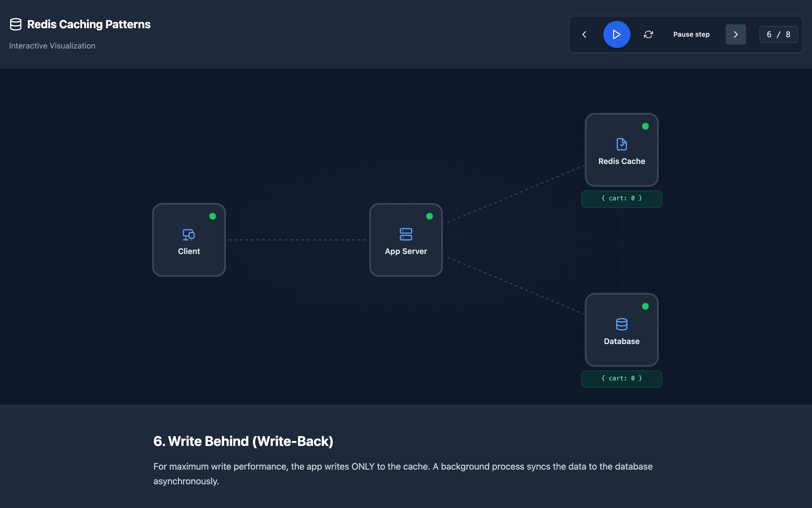Click the Client node label

tap(189, 251)
